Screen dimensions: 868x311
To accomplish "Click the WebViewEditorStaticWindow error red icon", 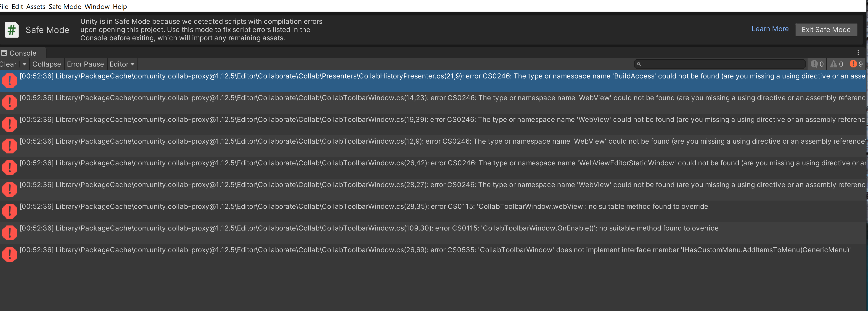I will [x=10, y=168].
